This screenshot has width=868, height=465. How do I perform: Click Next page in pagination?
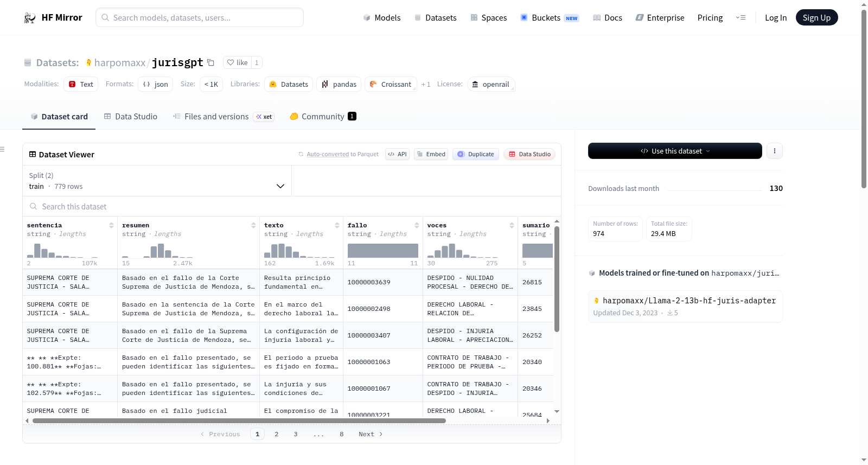click(x=371, y=434)
